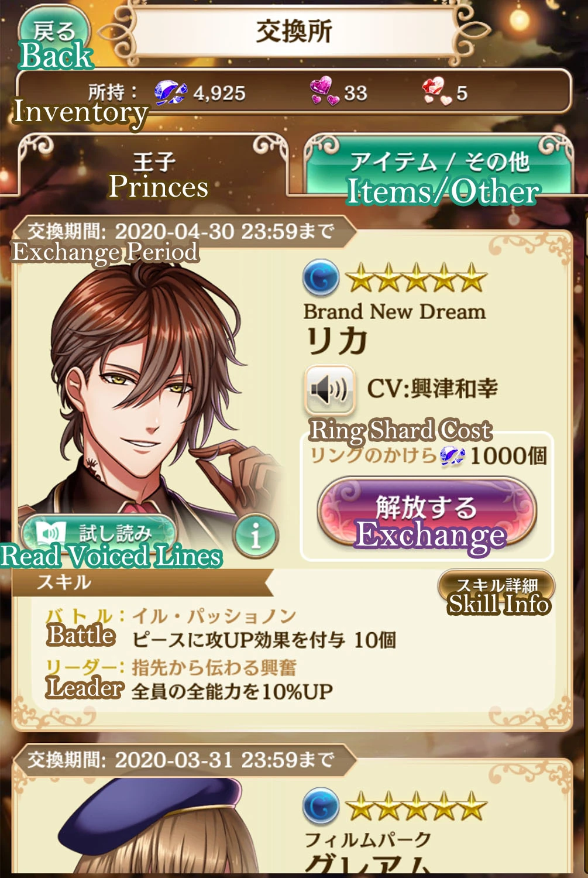Screen dimensions: 588x878
Task: Open Read Voiced Lines preview
Action: click(x=98, y=534)
